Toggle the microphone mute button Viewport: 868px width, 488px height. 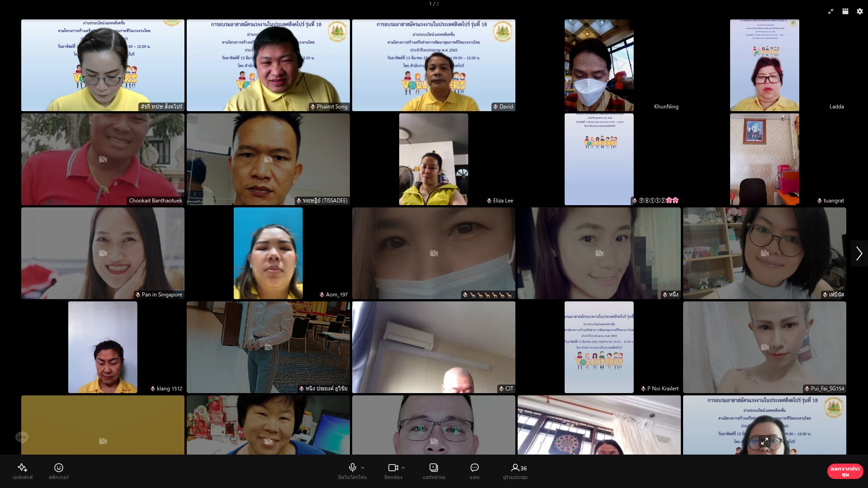[352, 468]
